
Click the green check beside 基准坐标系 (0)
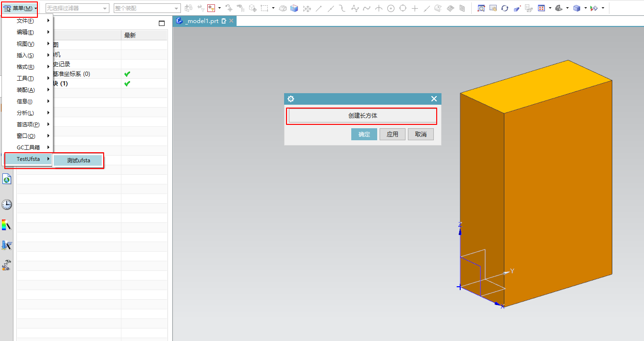[127, 74]
